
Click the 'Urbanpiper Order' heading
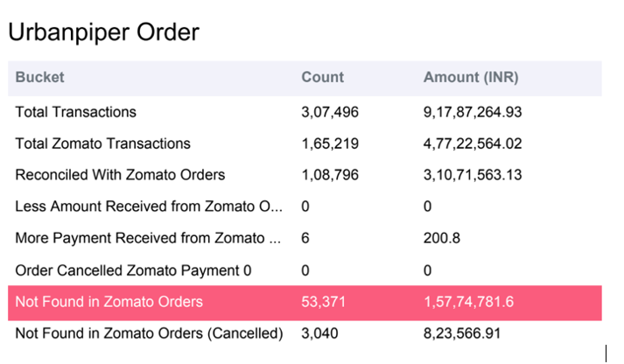(x=103, y=32)
